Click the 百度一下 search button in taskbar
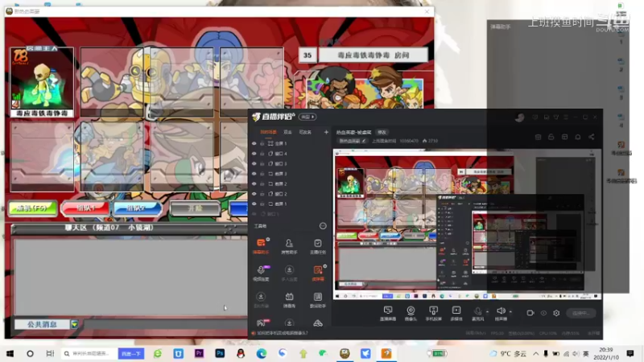 tap(131, 353)
